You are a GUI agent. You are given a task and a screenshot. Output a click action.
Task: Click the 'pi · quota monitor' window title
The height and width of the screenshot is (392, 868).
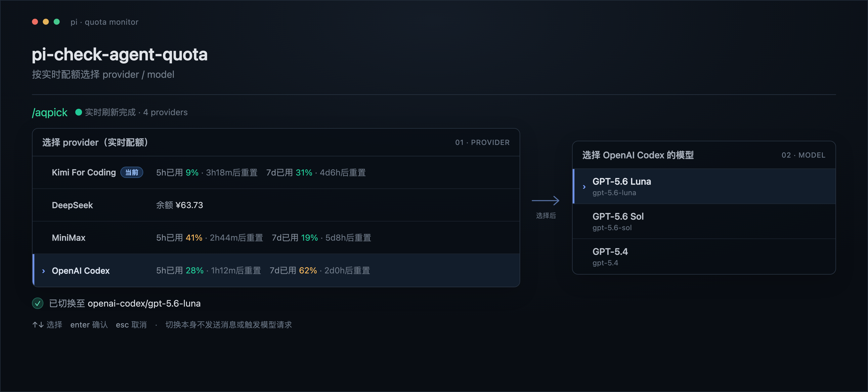point(104,22)
